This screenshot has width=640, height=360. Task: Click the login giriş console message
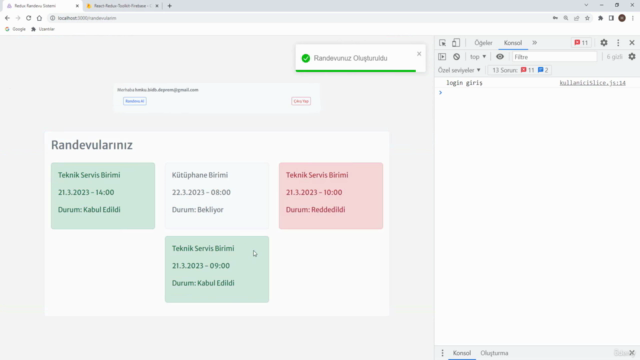click(x=464, y=83)
